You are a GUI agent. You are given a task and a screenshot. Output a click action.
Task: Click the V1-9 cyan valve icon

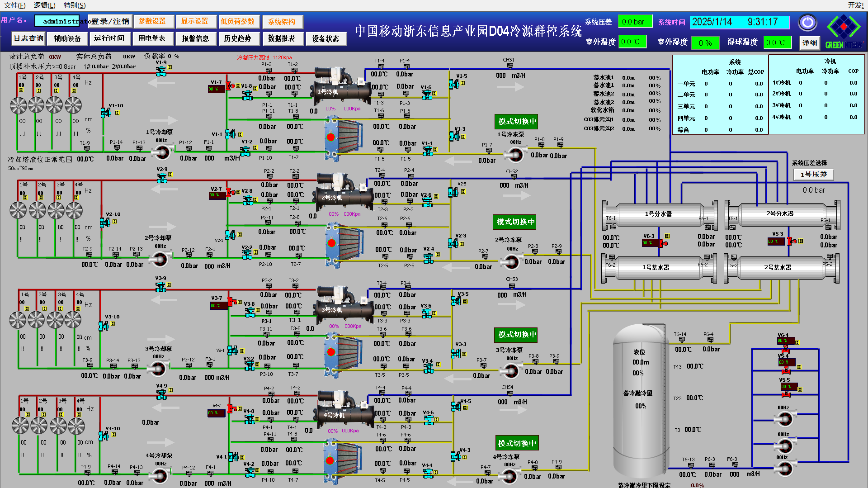tap(161, 71)
